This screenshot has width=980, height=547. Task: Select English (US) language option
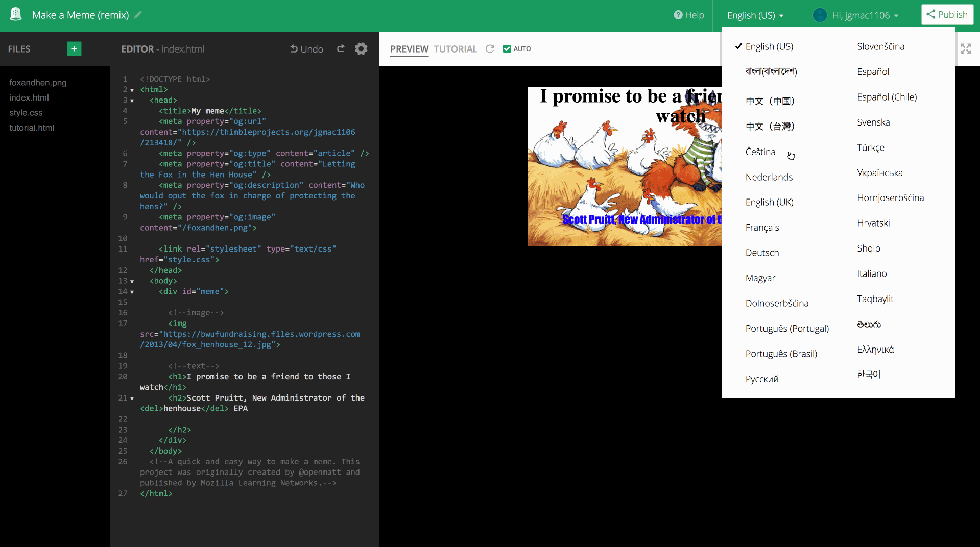tap(769, 46)
